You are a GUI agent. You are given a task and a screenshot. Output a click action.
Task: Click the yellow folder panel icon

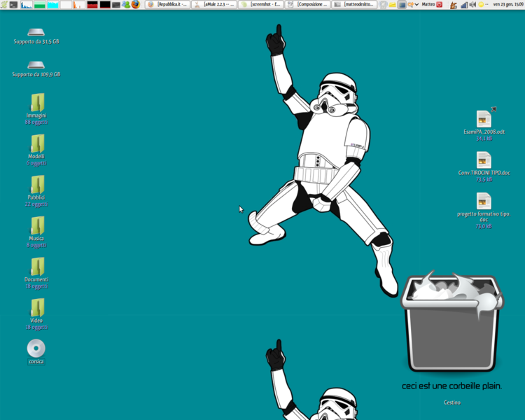pos(392,5)
